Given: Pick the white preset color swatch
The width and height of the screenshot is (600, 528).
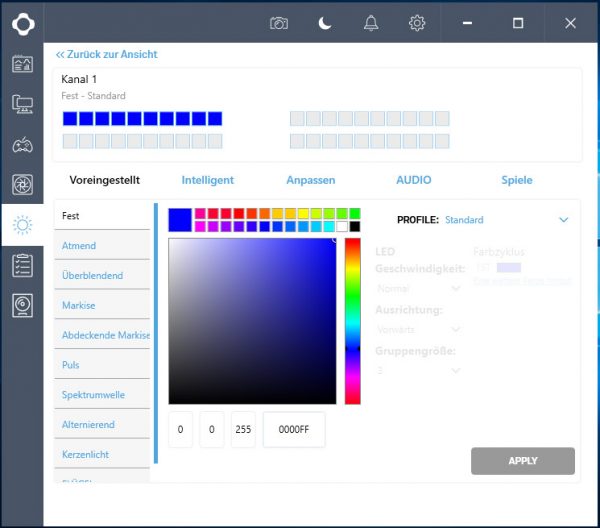Looking at the screenshot, I should click(342, 227).
